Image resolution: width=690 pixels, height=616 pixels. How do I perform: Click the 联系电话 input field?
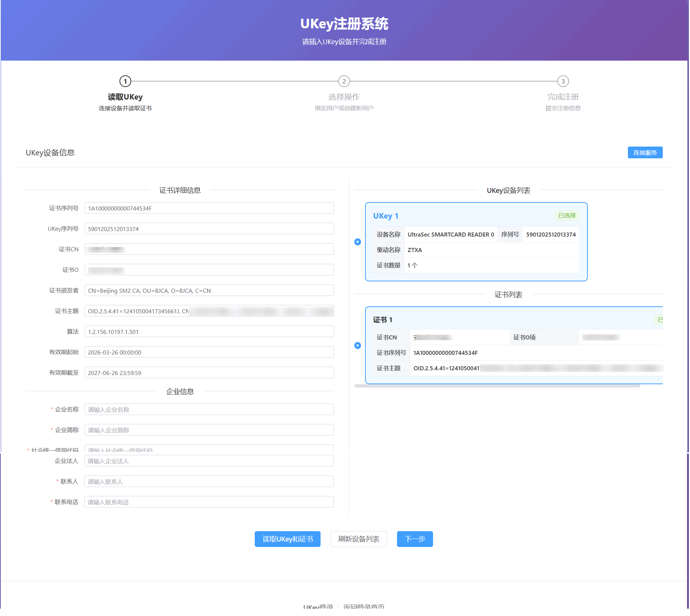209,501
